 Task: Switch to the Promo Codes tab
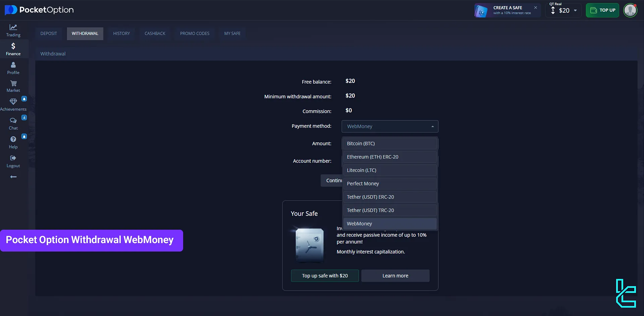[195, 34]
